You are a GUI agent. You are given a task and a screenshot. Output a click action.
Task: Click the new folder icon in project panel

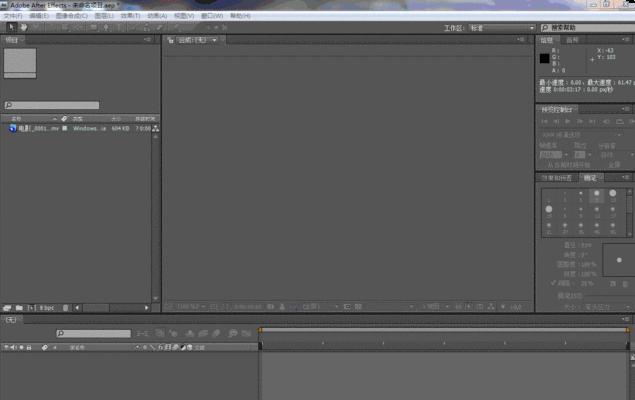tap(19, 307)
